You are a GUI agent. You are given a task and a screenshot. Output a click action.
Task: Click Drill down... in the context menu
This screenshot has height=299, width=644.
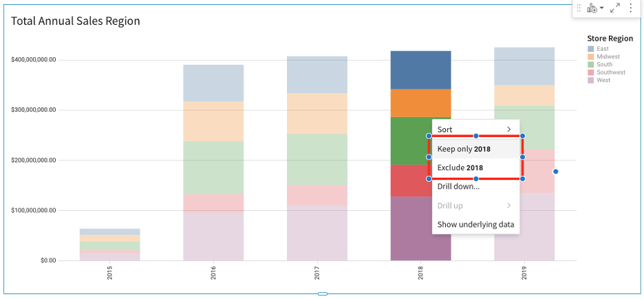coord(458,186)
